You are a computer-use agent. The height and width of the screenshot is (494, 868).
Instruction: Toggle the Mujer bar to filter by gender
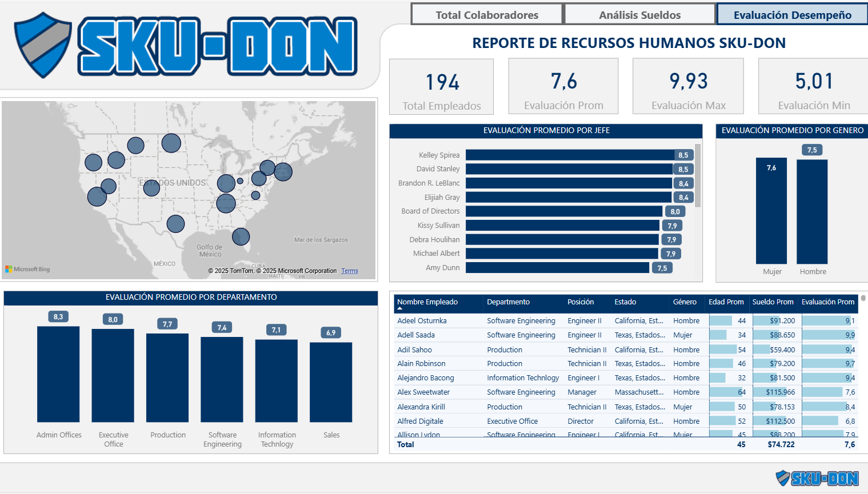[x=773, y=211]
